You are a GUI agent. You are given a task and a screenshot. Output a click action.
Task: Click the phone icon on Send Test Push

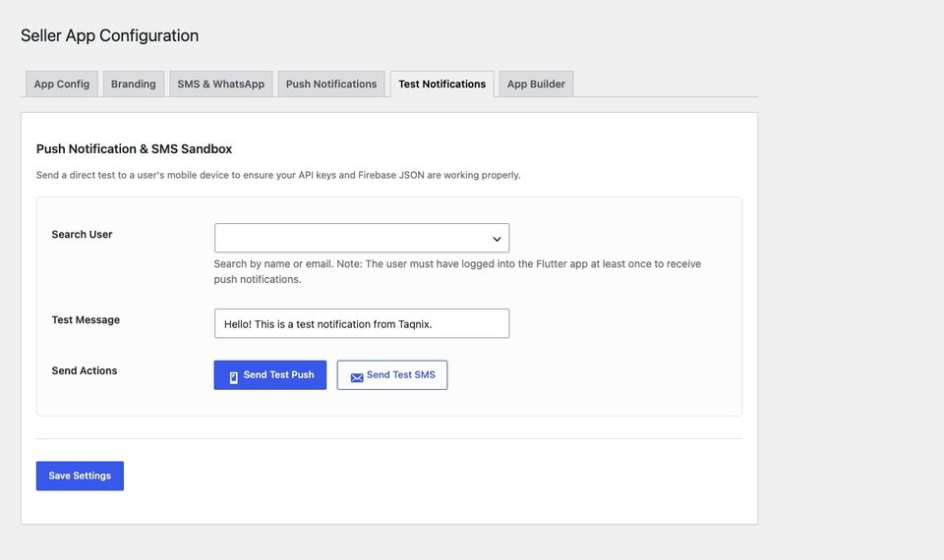(x=234, y=377)
